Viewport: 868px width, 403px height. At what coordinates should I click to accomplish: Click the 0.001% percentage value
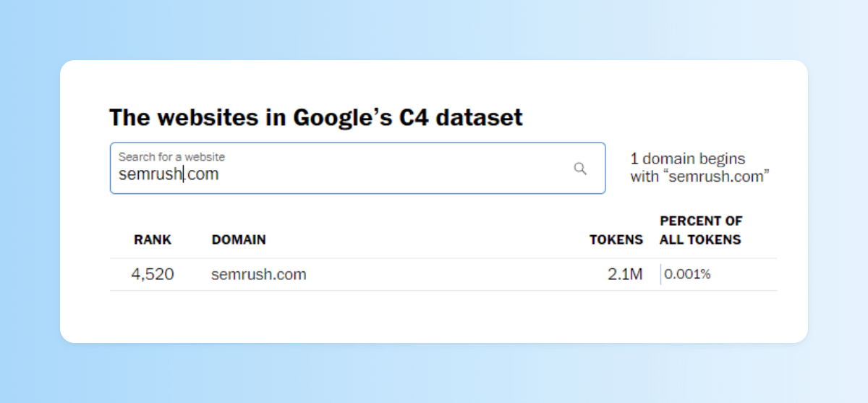688,275
